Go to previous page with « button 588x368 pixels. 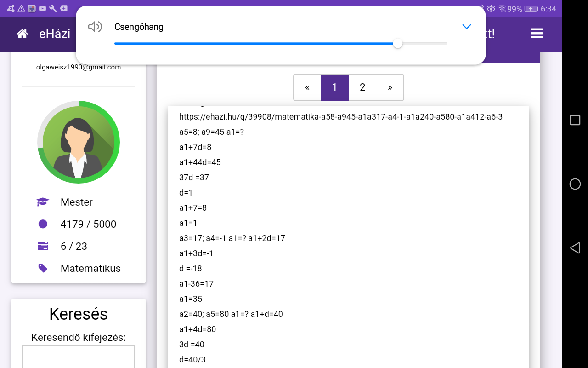click(307, 87)
